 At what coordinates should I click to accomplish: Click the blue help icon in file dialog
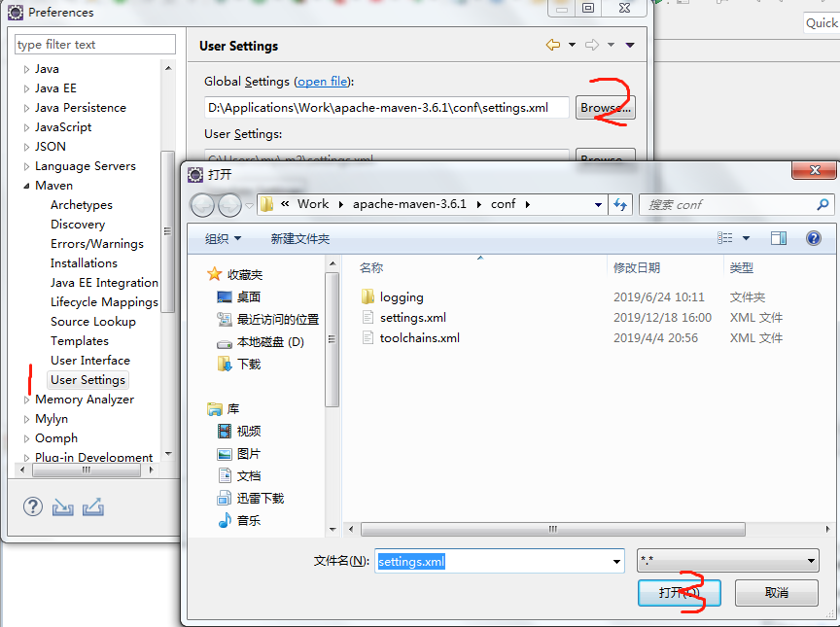click(x=814, y=238)
